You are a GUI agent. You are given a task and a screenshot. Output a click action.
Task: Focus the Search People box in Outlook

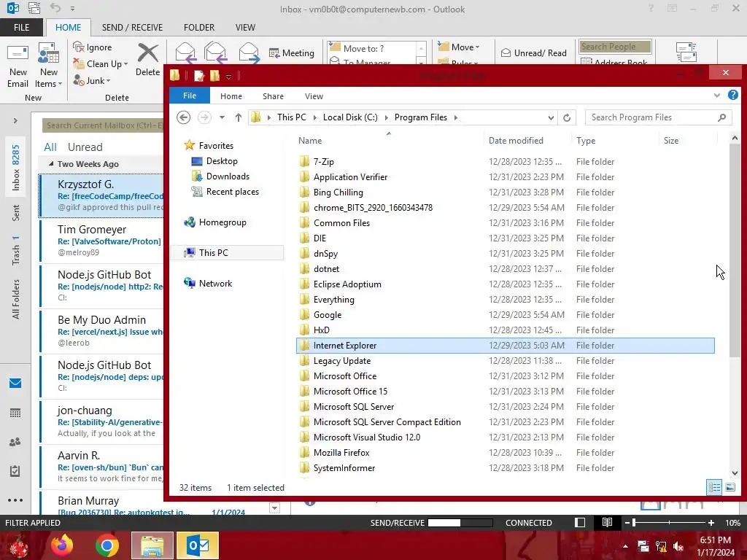(x=615, y=46)
